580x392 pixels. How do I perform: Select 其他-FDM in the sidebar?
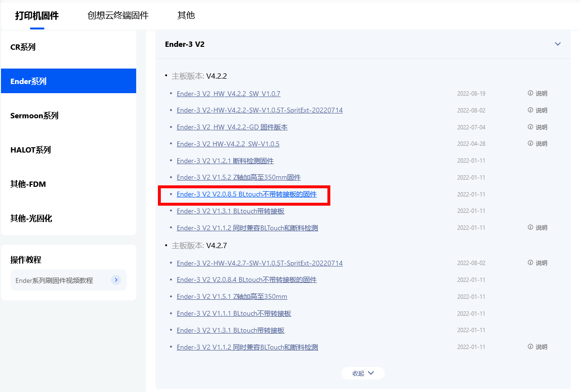click(69, 184)
